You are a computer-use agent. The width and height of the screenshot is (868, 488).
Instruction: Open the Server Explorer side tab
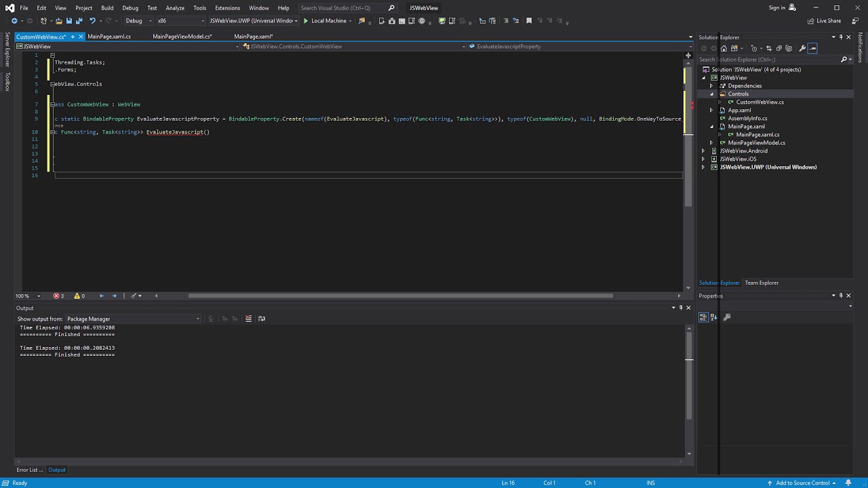(x=7, y=49)
